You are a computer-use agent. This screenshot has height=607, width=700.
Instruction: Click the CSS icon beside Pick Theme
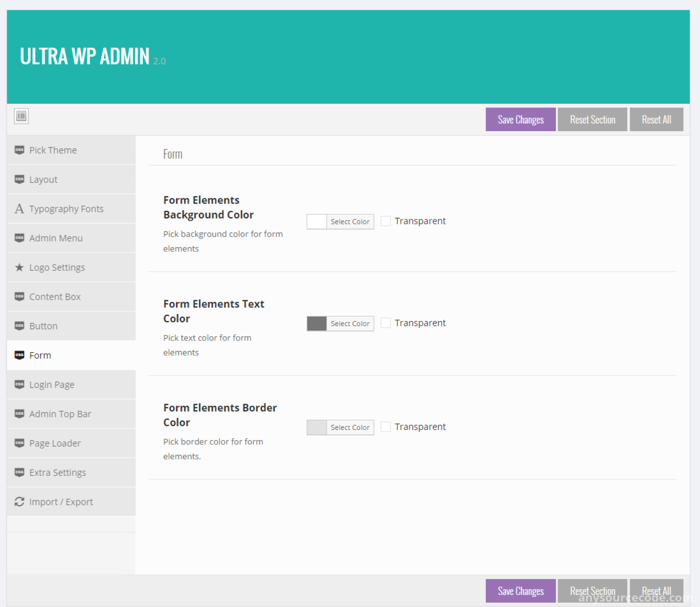pyautogui.click(x=19, y=150)
